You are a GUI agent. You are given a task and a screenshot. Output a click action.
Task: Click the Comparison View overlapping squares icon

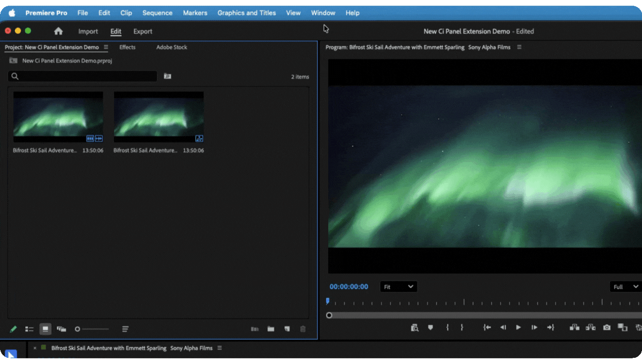pyautogui.click(x=622, y=327)
